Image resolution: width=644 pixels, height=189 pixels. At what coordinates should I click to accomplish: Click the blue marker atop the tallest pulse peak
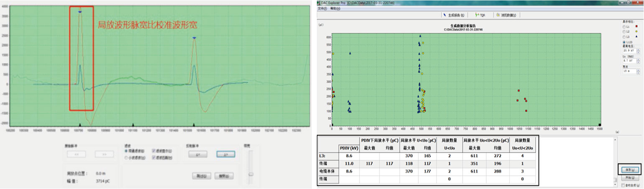[80, 10]
